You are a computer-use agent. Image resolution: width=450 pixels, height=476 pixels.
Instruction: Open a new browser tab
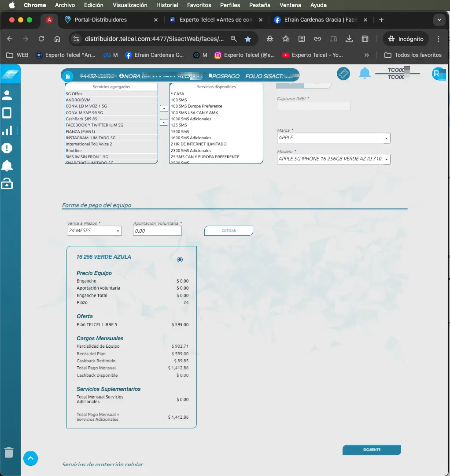click(381, 20)
